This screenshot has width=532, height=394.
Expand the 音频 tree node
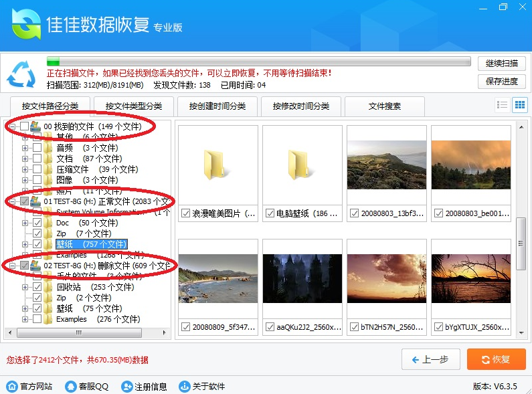pos(25,148)
